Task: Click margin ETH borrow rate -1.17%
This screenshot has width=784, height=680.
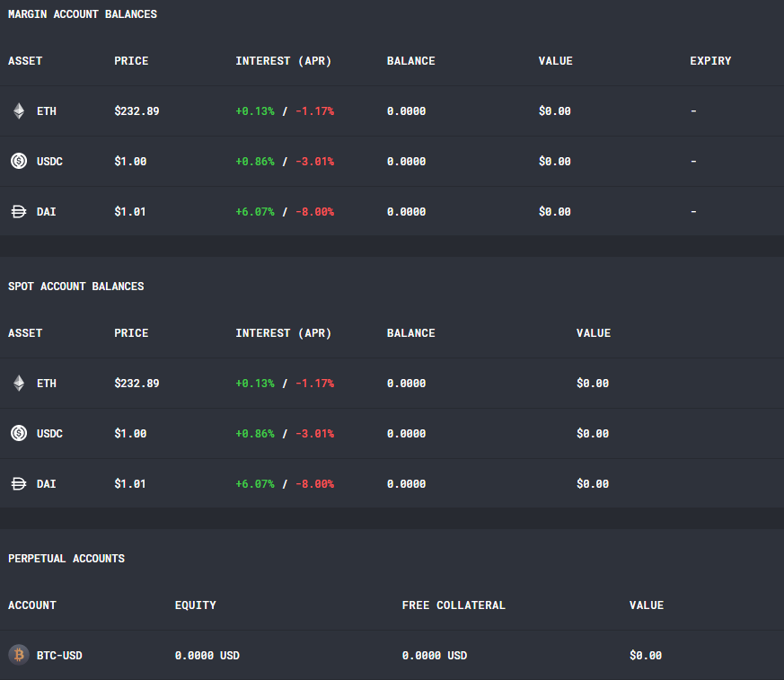Action: [314, 111]
